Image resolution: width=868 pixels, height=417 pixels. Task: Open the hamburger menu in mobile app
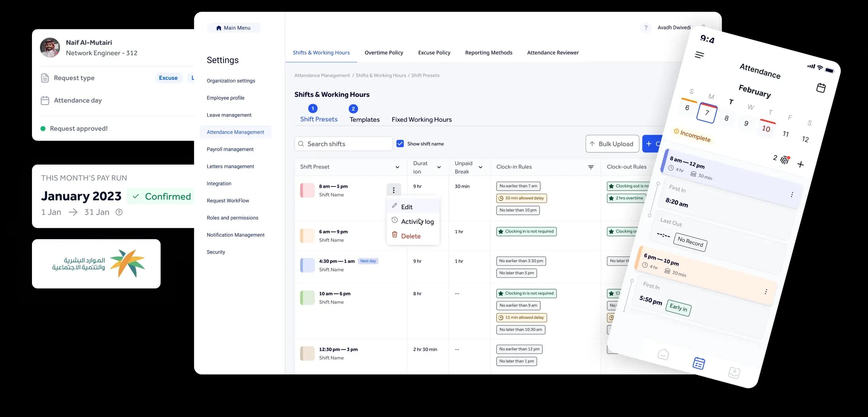pyautogui.click(x=699, y=55)
